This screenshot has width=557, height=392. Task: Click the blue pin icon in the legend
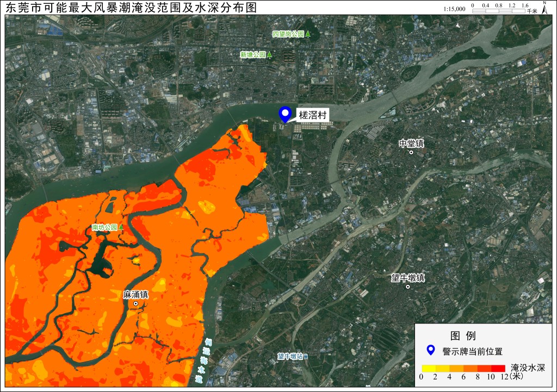click(431, 350)
